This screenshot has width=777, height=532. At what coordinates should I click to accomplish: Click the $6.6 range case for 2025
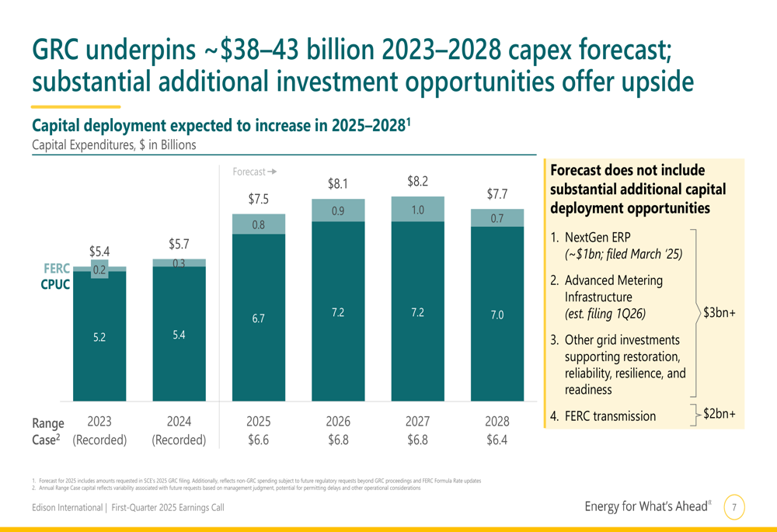click(x=259, y=440)
